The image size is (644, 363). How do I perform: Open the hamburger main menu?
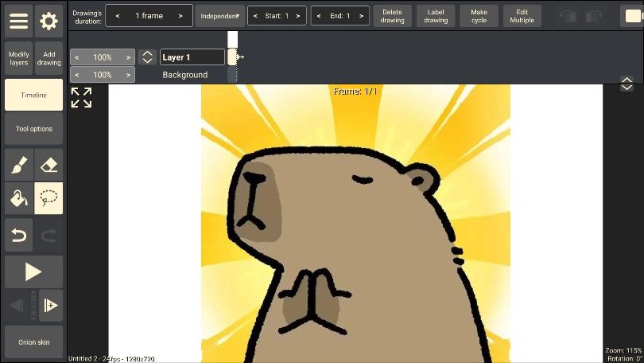tap(19, 21)
